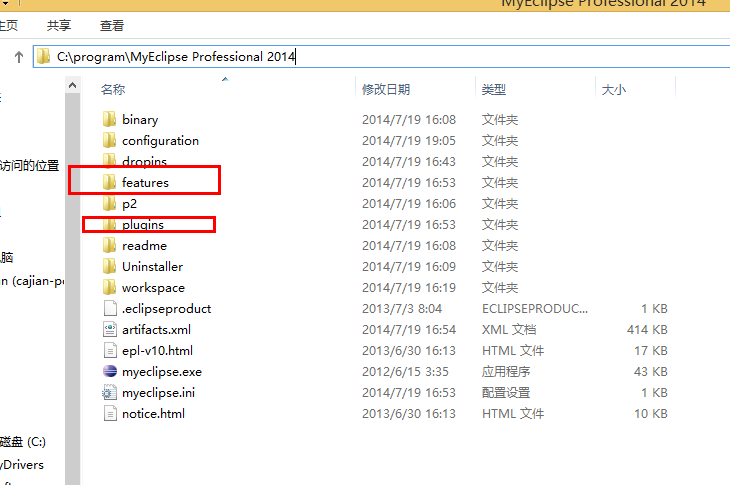Click the 应用程序 type of myeclipse.exe
The image size is (730, 485).
506,371
